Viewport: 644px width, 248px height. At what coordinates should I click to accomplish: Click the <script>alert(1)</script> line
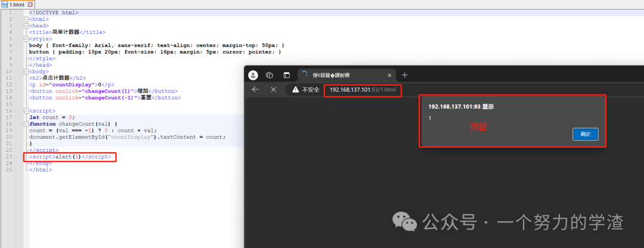coord(70,157)
